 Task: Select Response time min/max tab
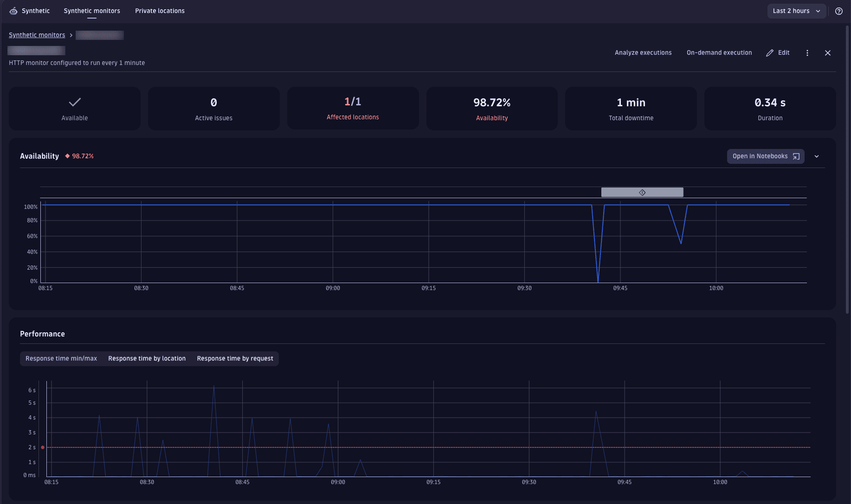pyautogui.click(x=61, y=359)
